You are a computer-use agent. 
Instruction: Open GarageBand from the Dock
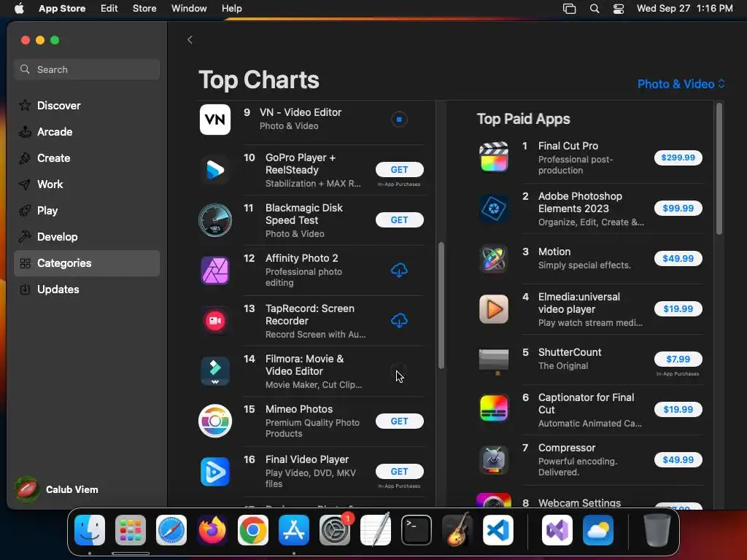click(x=457, y=530)
